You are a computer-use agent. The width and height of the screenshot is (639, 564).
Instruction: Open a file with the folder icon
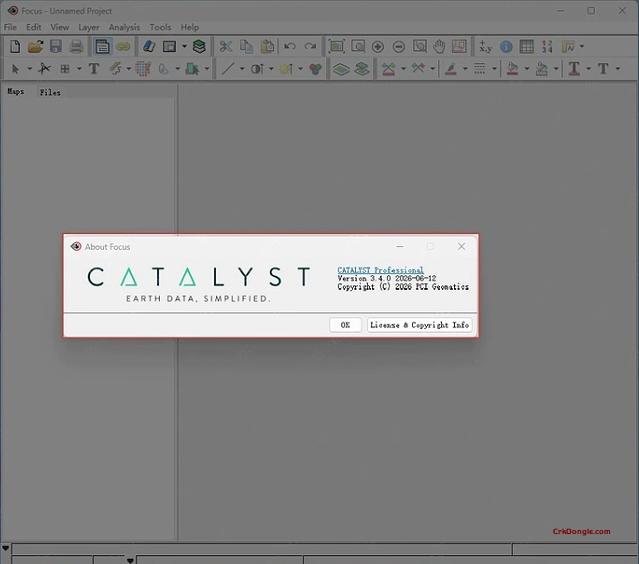point(35,46)
